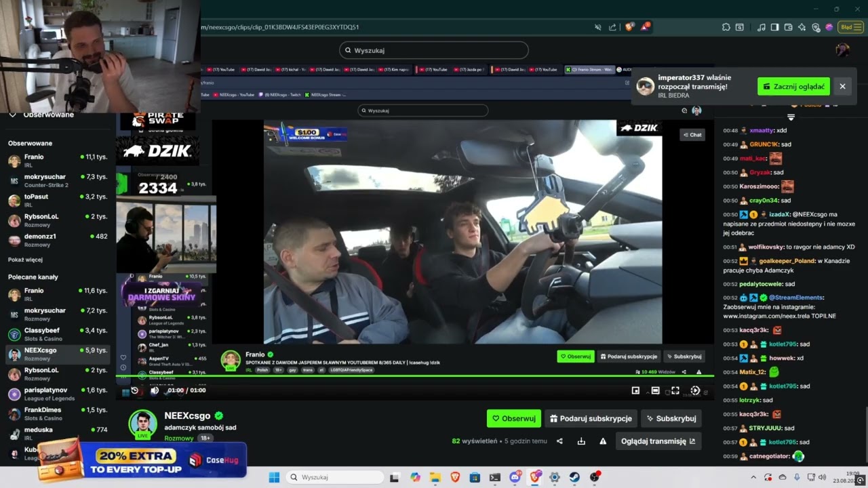Open Microsoft Store on the taskbar
868x488 pixels.
[x=475, y=477]
